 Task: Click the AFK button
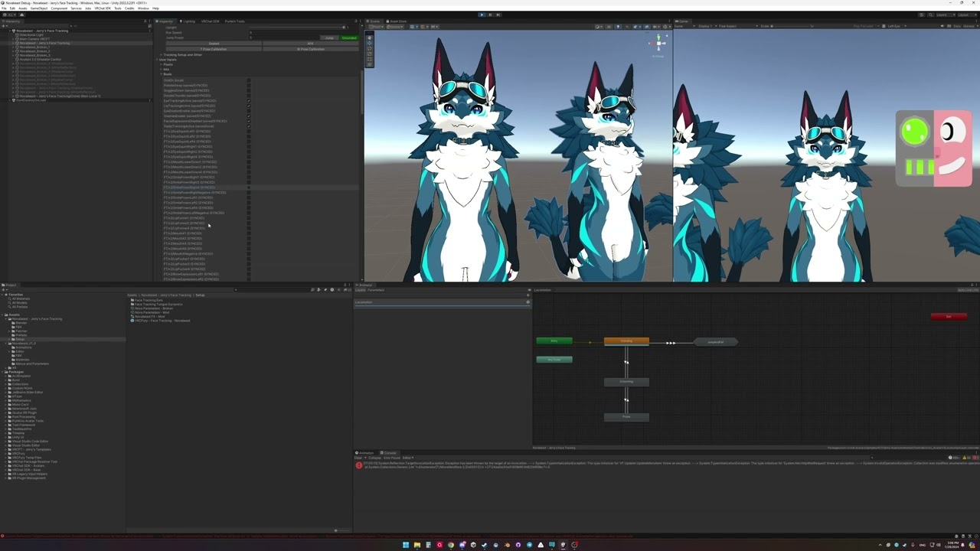point(310,44)
